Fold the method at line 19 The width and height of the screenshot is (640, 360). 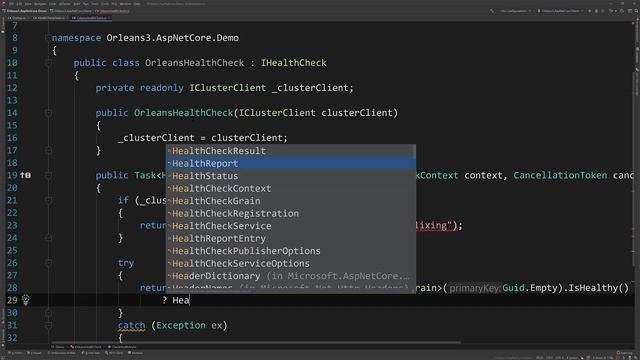pos(48,176)
